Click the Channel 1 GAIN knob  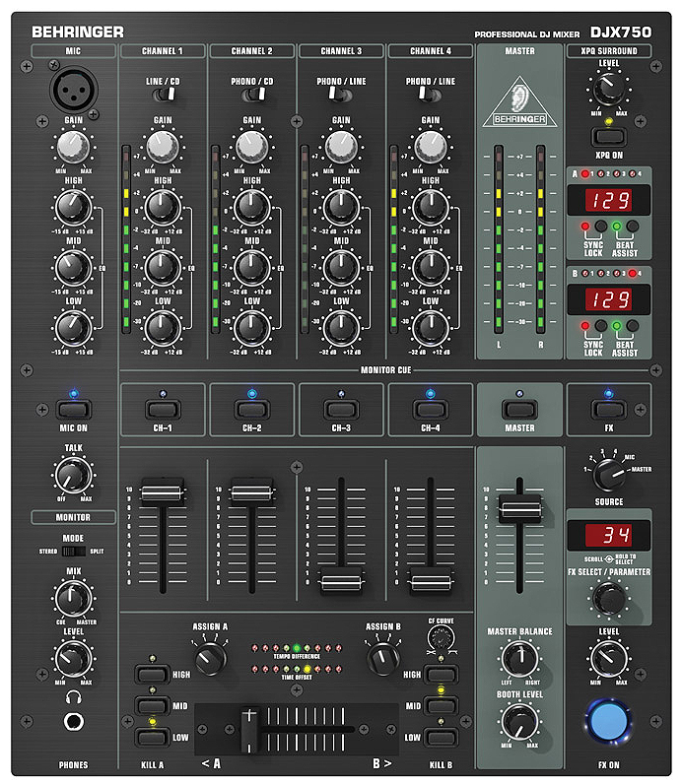click(x=163, y=147)
